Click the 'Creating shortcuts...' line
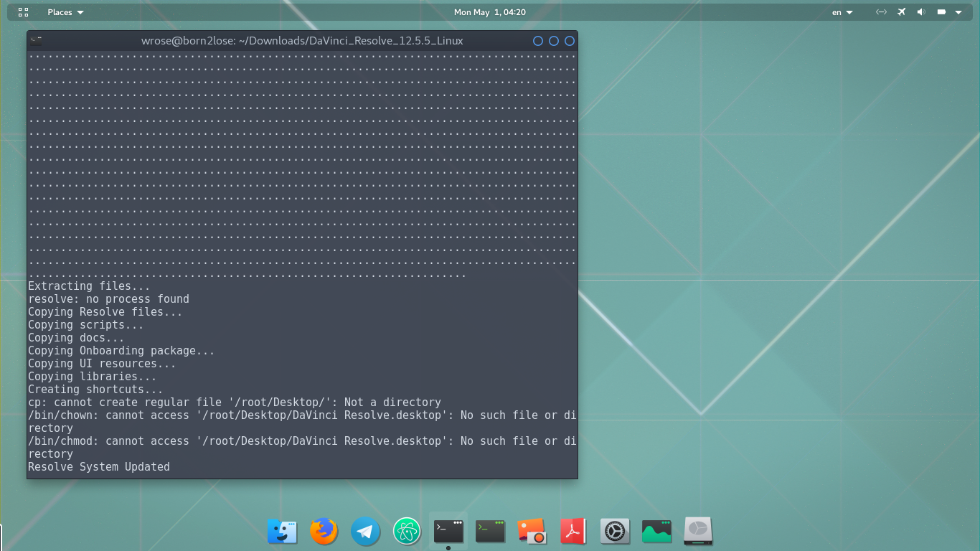 95,390
